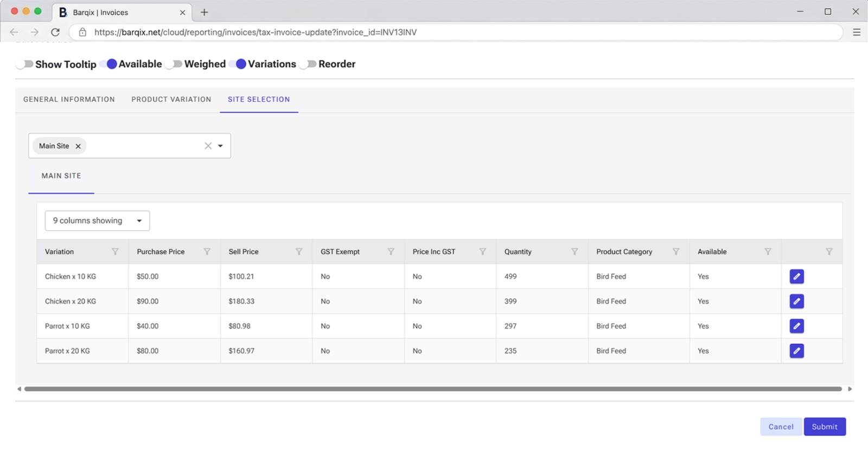Cancel the changes
Viewport: 868px width, 451px height.
click(x=781, y=427)
